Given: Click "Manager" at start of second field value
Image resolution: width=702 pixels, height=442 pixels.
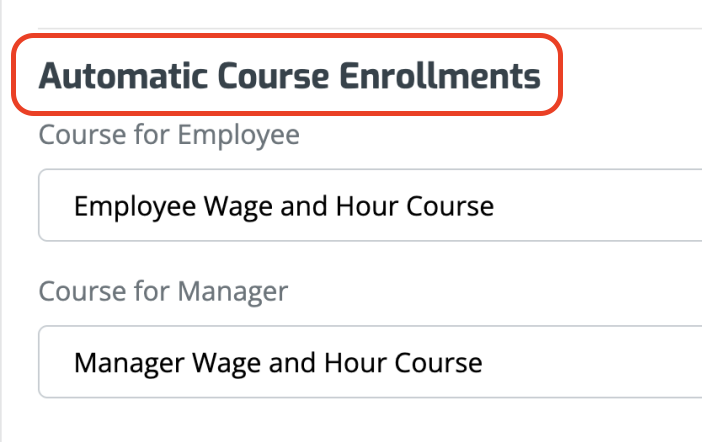Looking at the screenshot, I should coord(129,361).
